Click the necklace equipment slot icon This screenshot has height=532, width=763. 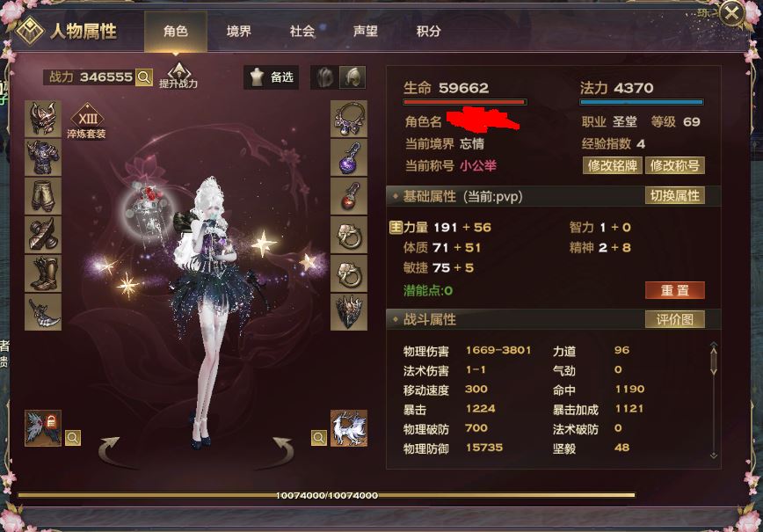[x=349, y=119]
